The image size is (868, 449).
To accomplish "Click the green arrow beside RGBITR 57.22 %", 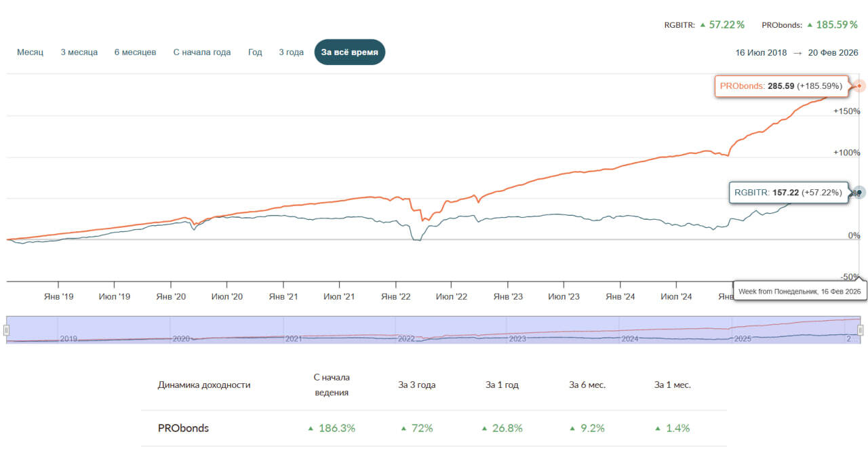I will point(703,25).
